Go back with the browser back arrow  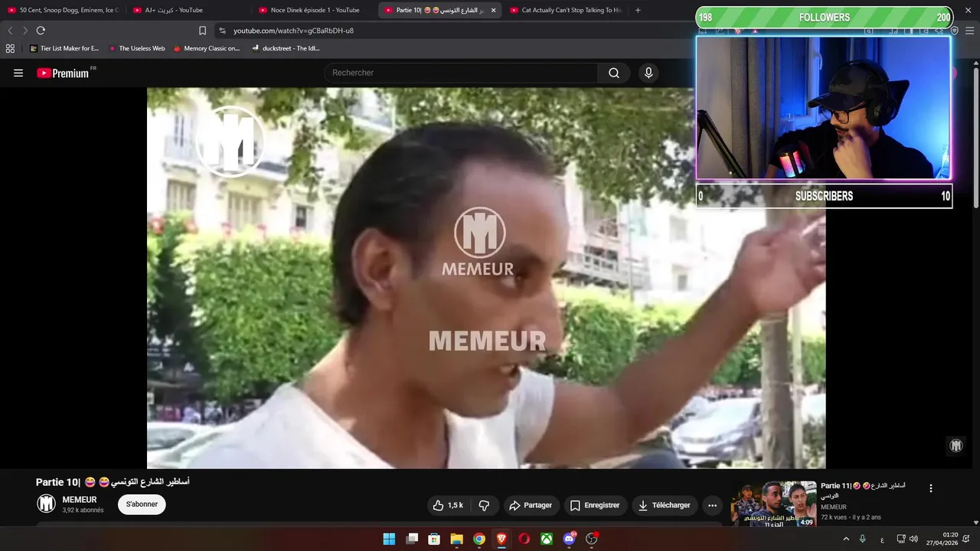pos(10,31)
